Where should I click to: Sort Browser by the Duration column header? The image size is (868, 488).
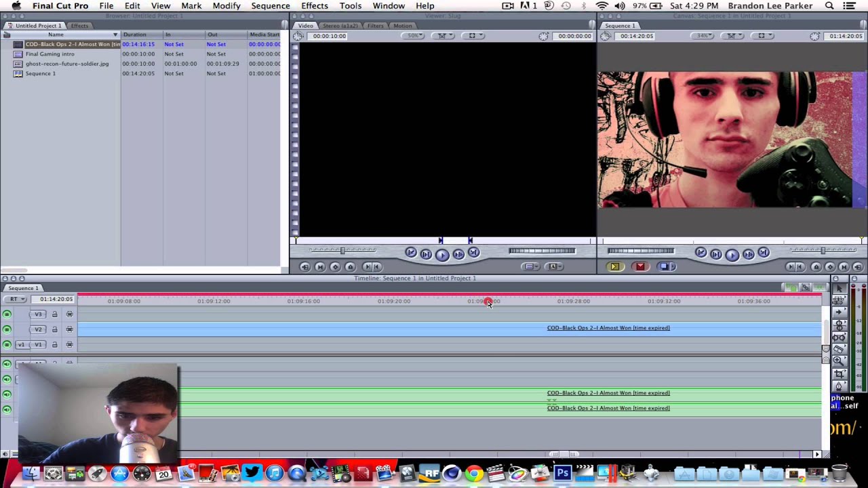142,35
